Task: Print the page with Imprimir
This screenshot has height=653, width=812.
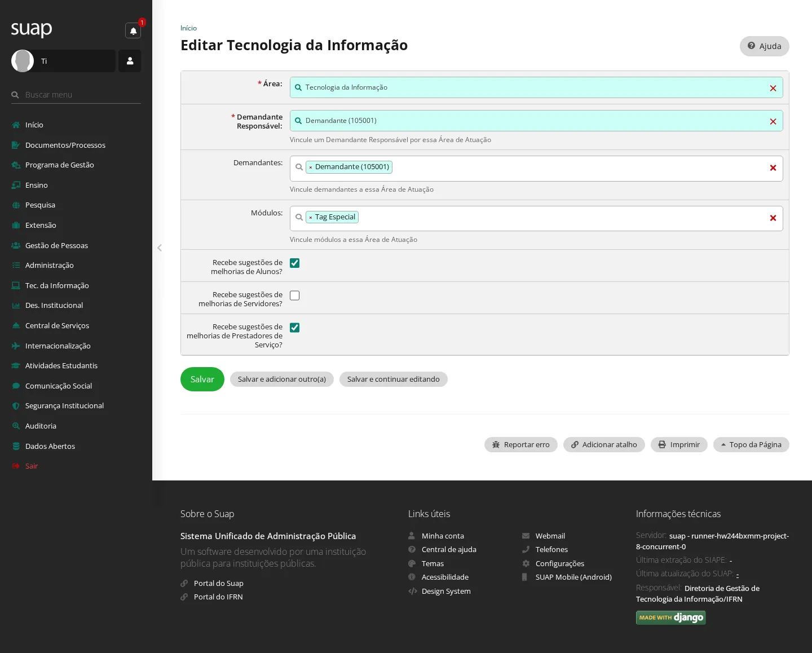Action: coord(679,445)
